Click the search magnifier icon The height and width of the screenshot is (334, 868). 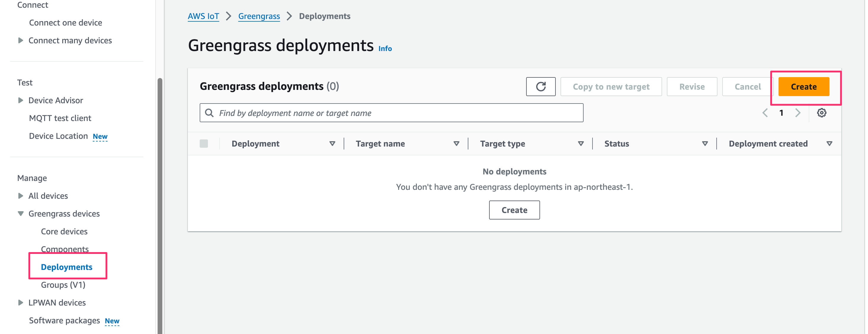click(209, 113)
